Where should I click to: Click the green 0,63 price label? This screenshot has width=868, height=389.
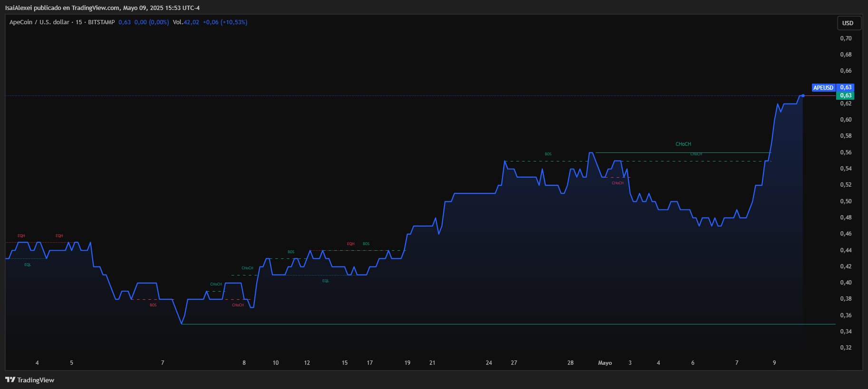[x=846, y=95]
